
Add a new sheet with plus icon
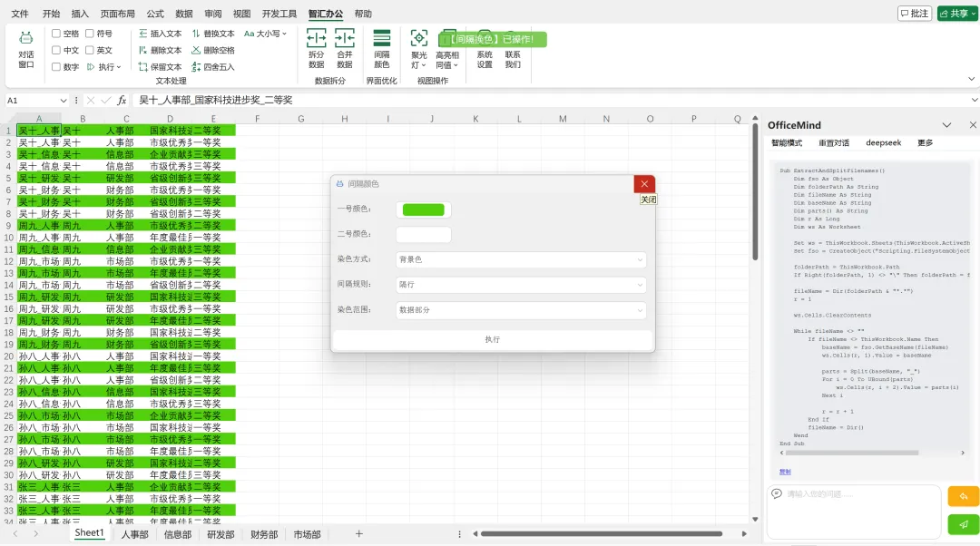tap(358, 533)
